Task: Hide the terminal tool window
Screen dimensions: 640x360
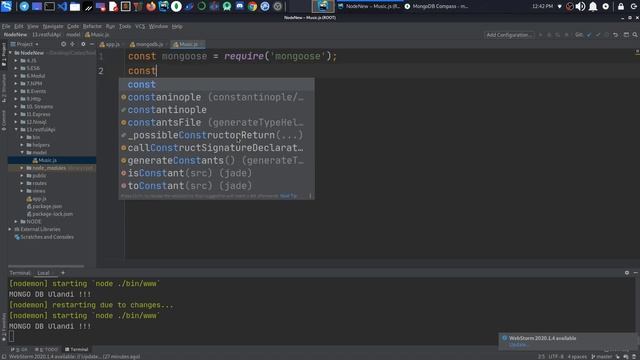Action: coord(636,273)
